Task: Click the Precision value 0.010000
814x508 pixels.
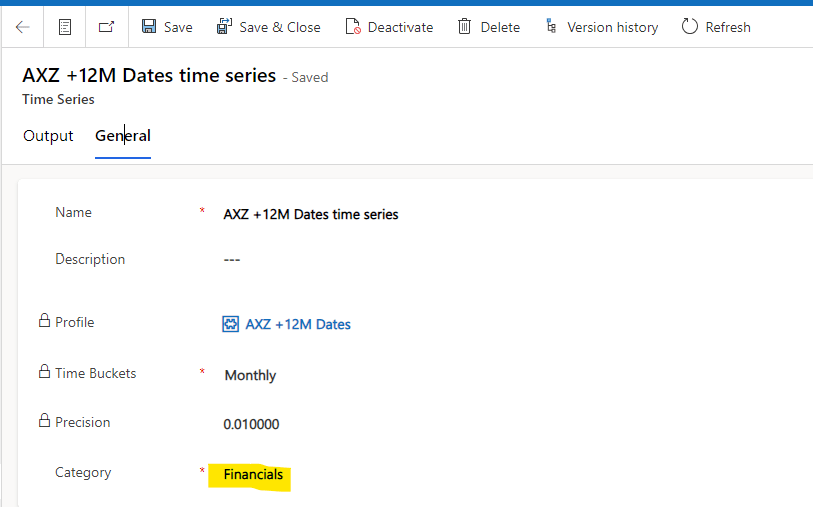Action: [x=251, y=424]
